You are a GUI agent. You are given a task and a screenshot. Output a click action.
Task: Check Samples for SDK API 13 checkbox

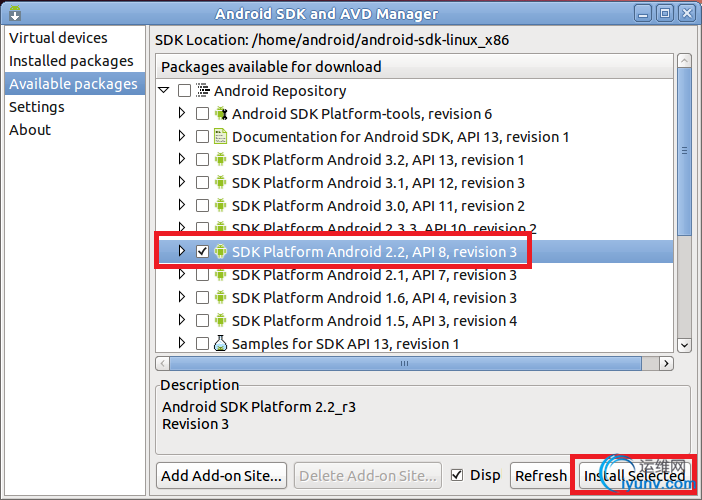tap(202, 343)
